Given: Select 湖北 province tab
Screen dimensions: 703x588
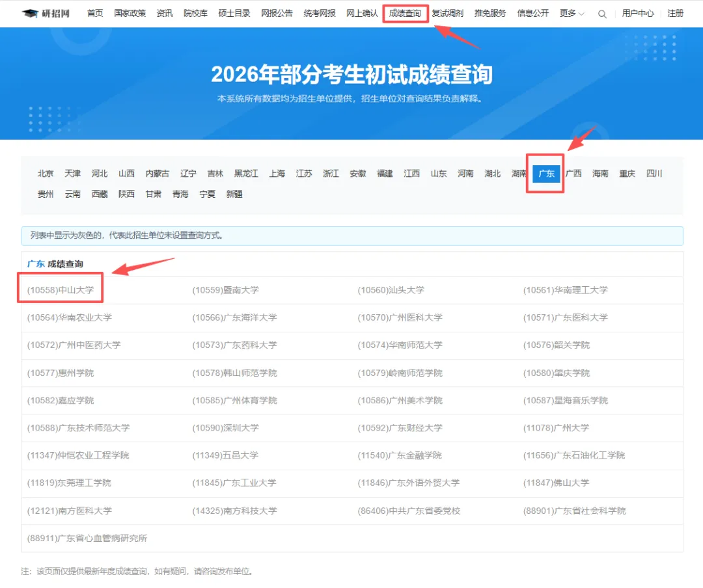Looking at the screenshot, I should [x=492, y=174].
